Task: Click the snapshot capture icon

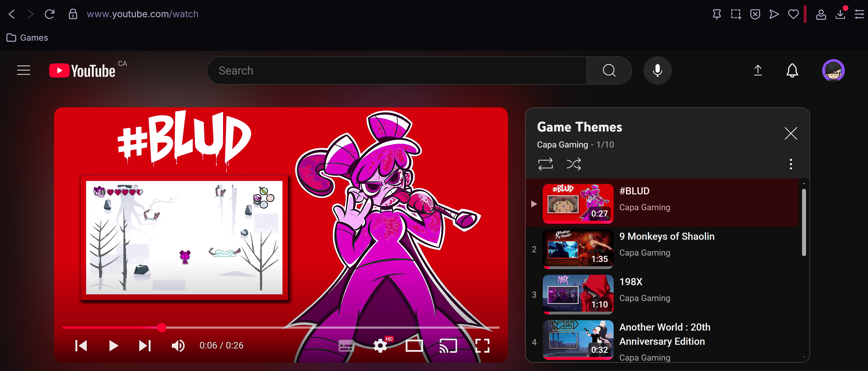Action: point(736,14)
